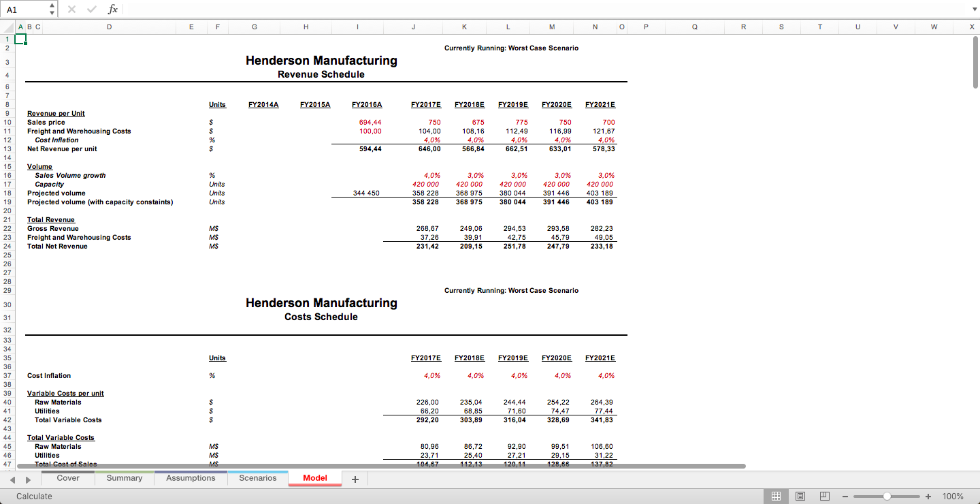Screen dimensions: 980x504
Task: Click the zoom out minus icon
Action: coord(845,497)
